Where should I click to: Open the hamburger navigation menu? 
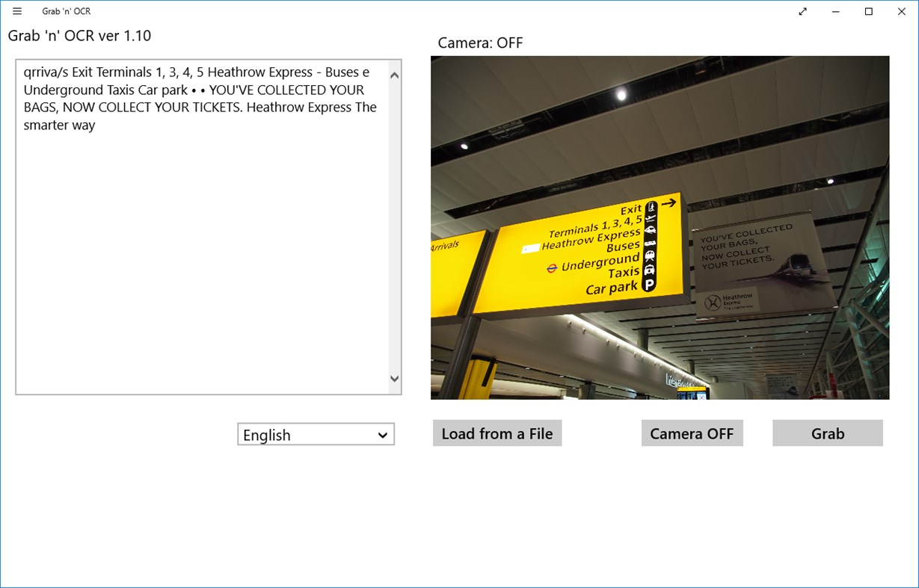click(16, 11)
